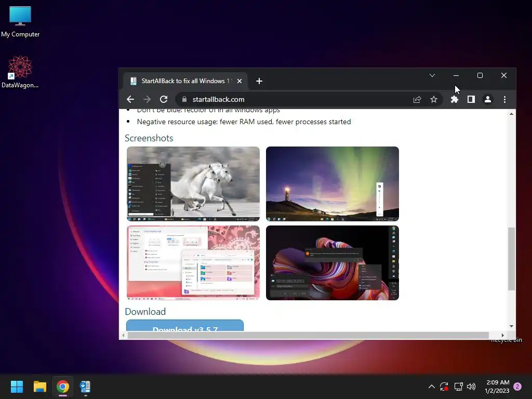Click the scroll down arrow
The height and width of the screenshot is (399, 532).
511,326
